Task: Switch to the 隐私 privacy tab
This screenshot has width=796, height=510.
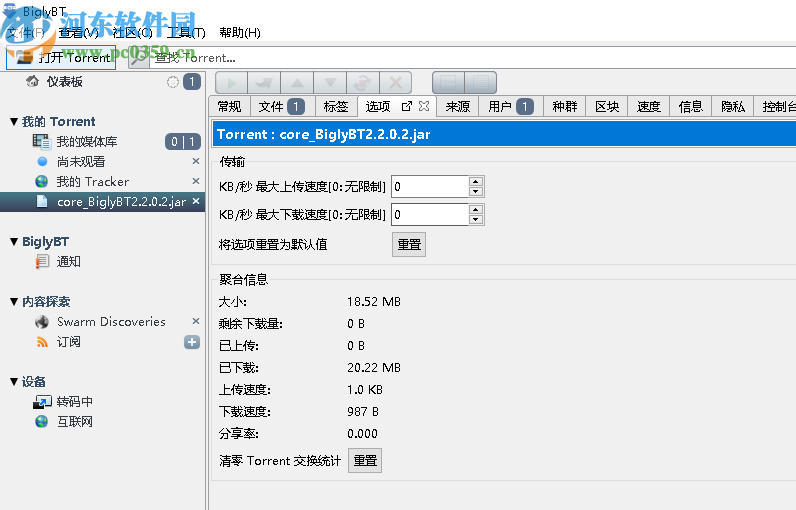Action: click(x=733, y=107)
